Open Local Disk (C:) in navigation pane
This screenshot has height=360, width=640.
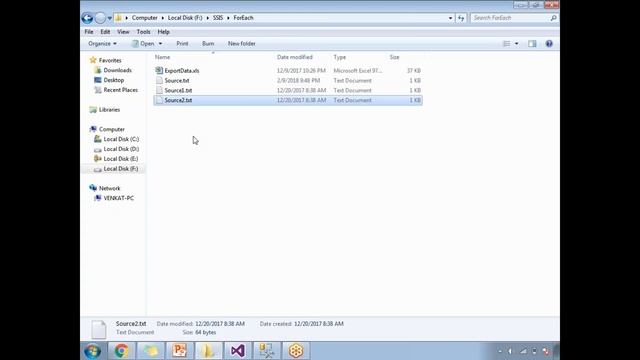(x=121, y=139)
